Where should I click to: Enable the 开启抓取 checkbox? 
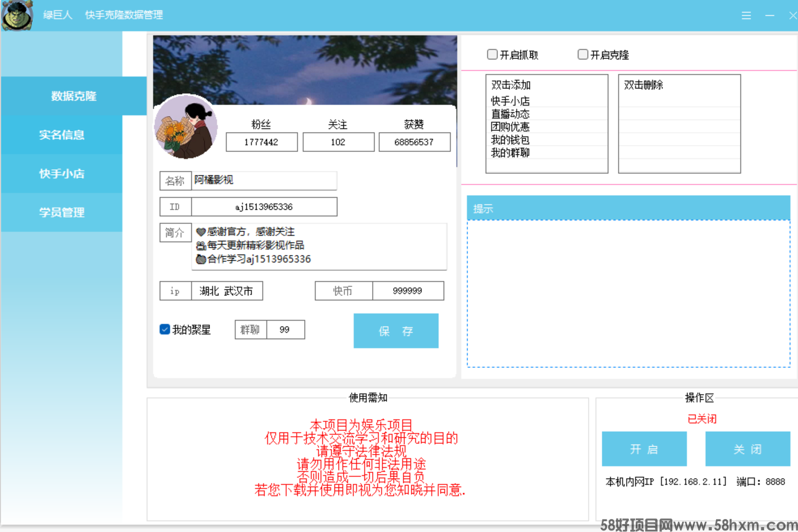tap(492, 54)
